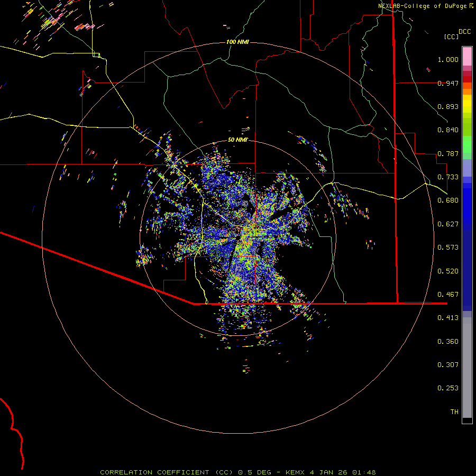Click the 100 NMI range ring label
This screenshot has width=476, height=476.
(237, 42)
